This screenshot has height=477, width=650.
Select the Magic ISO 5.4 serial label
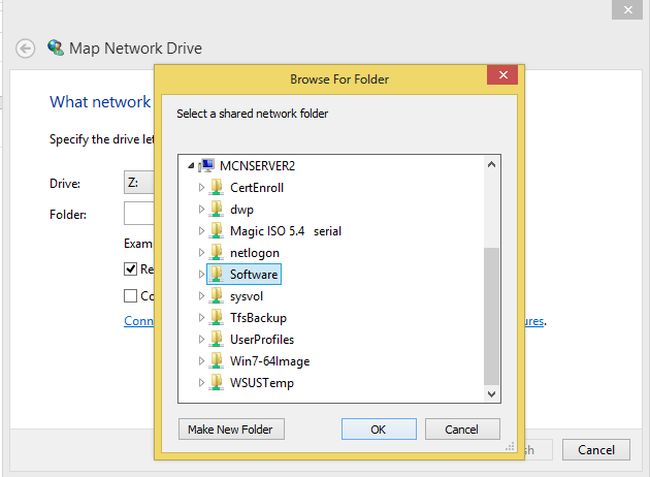[x=286, y=231]
